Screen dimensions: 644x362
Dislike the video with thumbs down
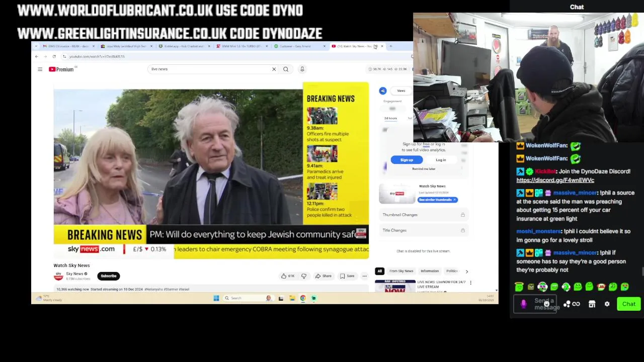pyautogui.click(x=303, y=276)
